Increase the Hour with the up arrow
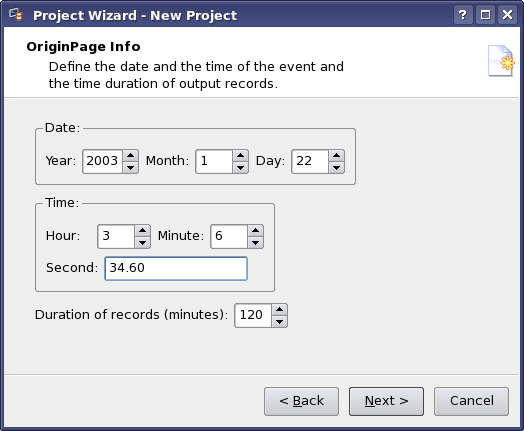Image resolution: width=524 pixels, height=431 pixels. [142, 231]
